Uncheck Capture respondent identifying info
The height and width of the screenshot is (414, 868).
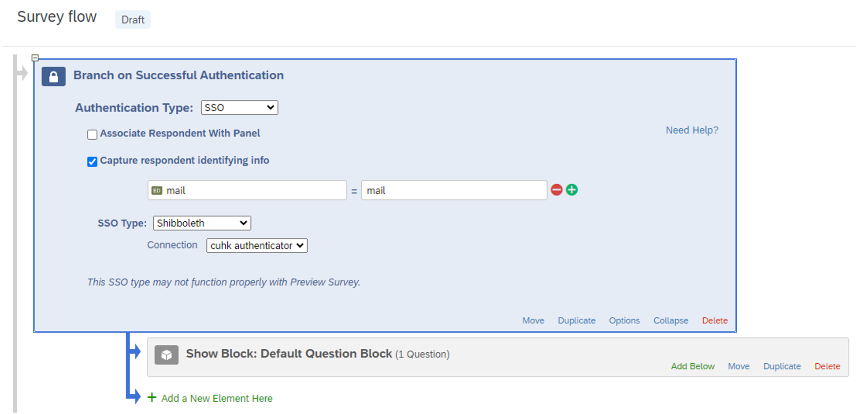pos(92,162)
